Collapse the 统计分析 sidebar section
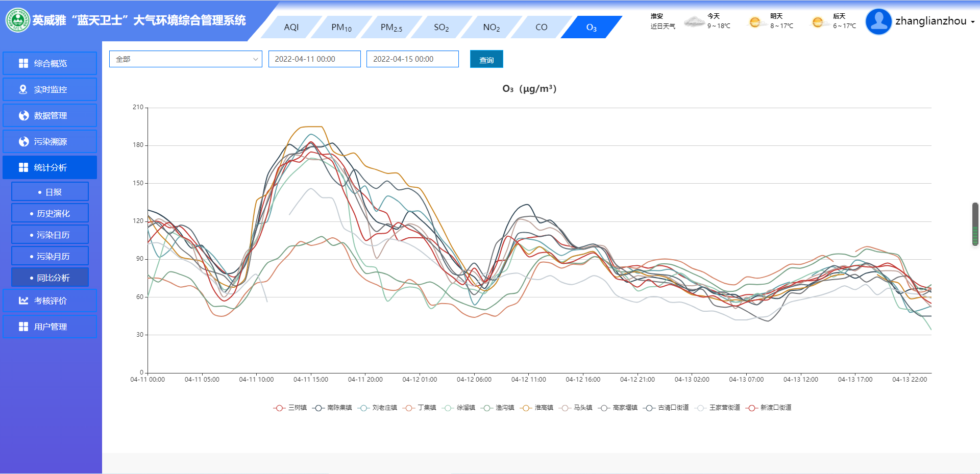The image size is (980, 474). (x=50, y=167)
